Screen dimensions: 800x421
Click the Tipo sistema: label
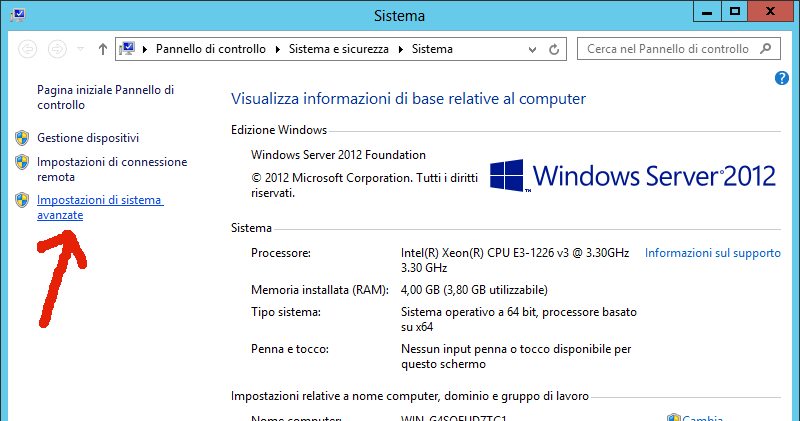[x=286, y=312]
